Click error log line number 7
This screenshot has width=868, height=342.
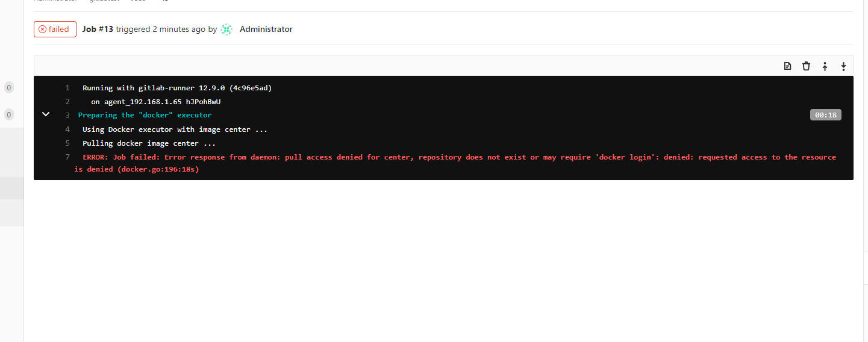67,157
